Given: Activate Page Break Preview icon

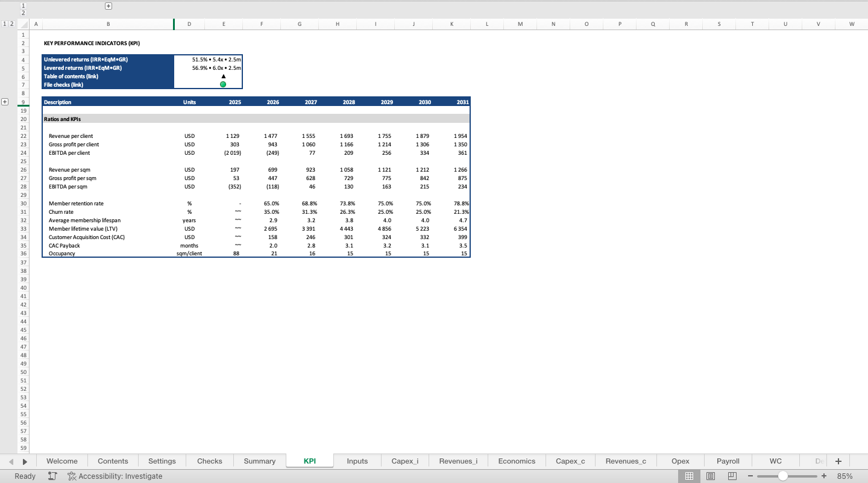Looking at the screenshot, I should pyautogui.click(x=731, y=476).
